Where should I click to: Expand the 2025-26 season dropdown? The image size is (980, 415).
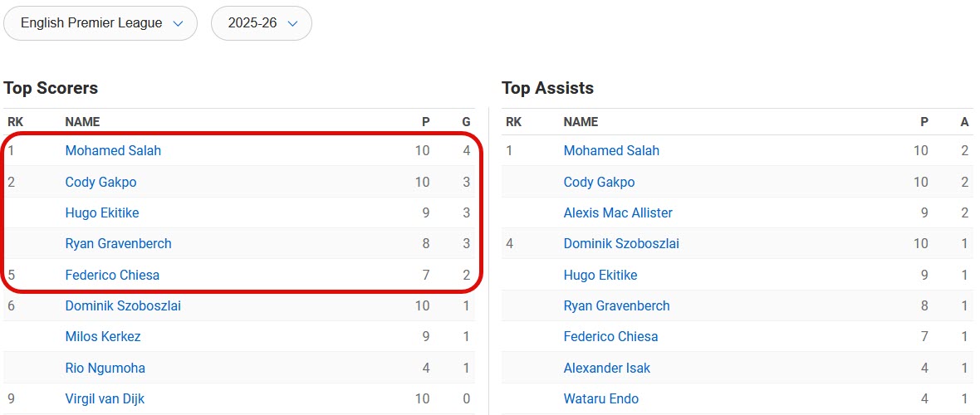point(262,23)
